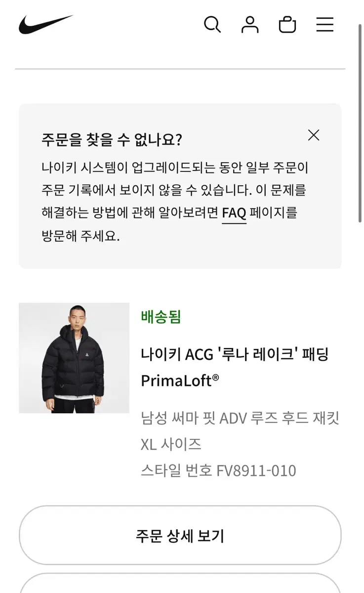Click the partially visible button below 주문 상세 보기

pos(180,584)
